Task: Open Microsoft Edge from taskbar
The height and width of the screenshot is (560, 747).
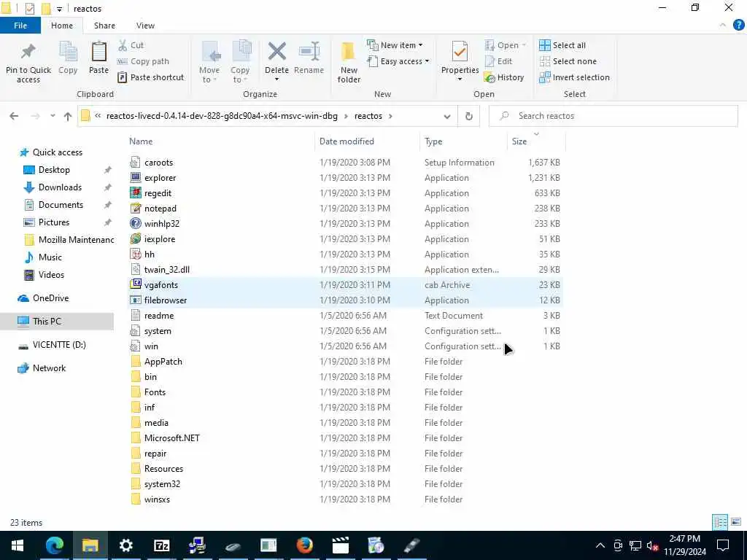Action: (x=54, y=545)
